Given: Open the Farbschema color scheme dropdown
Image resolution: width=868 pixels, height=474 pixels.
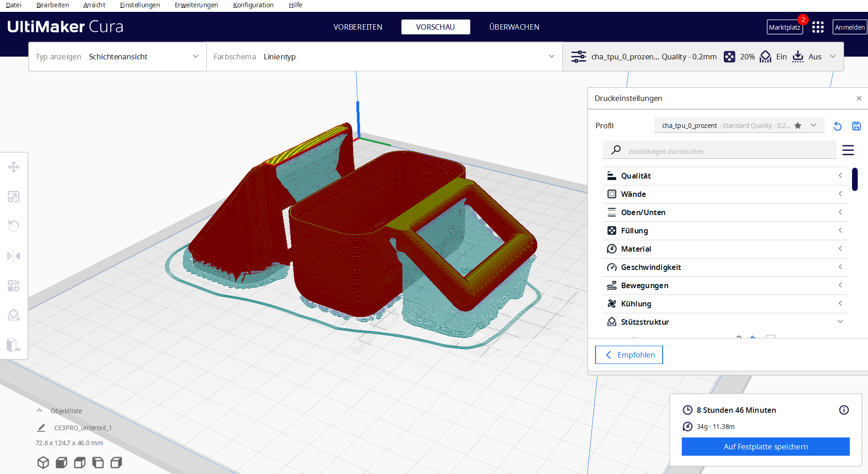Looking at the screenshot, I should (384, 57).
